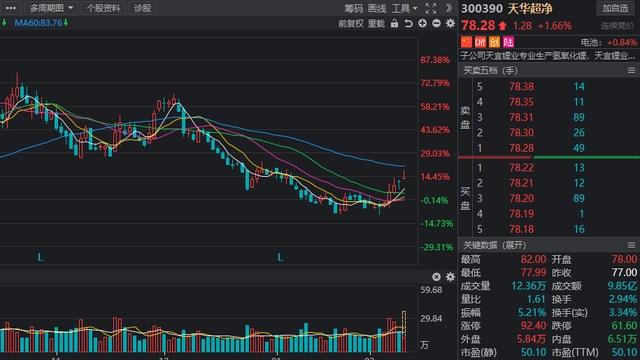Open the 多周期图 dropdown
This screenshot has width=640, height=360.
pos(51,8)
